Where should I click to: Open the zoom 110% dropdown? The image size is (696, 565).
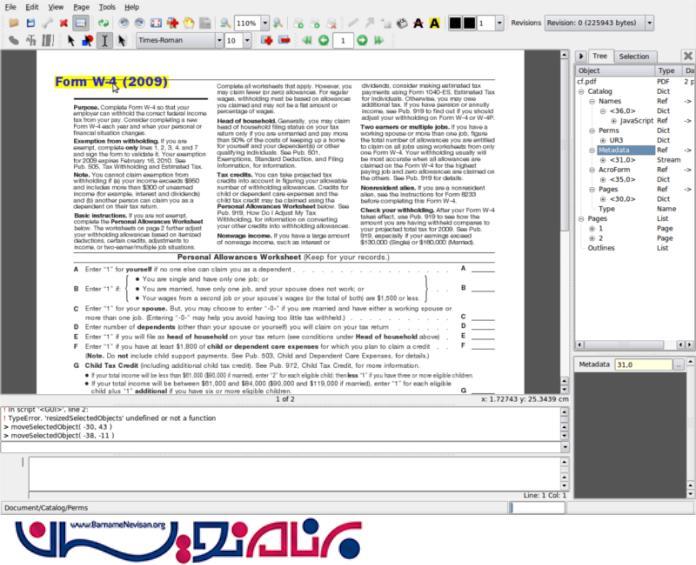pyautogui.click(x=263, y=22)
